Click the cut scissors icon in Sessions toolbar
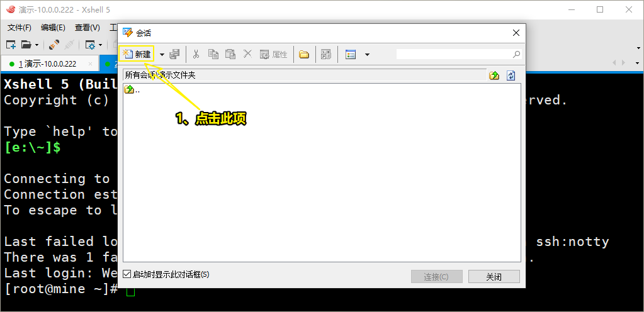Viewport: 644px width, 312px height. (x=196, y=54)
